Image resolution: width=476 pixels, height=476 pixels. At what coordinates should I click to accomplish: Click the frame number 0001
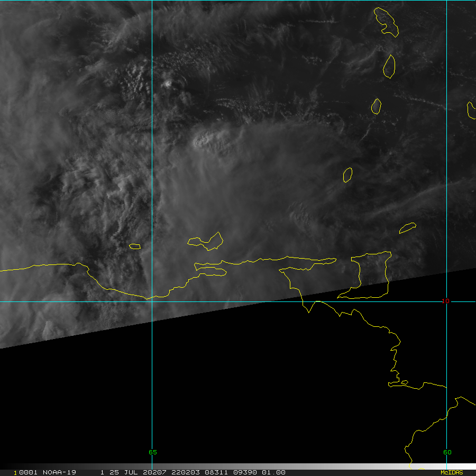tap(28, 472)
